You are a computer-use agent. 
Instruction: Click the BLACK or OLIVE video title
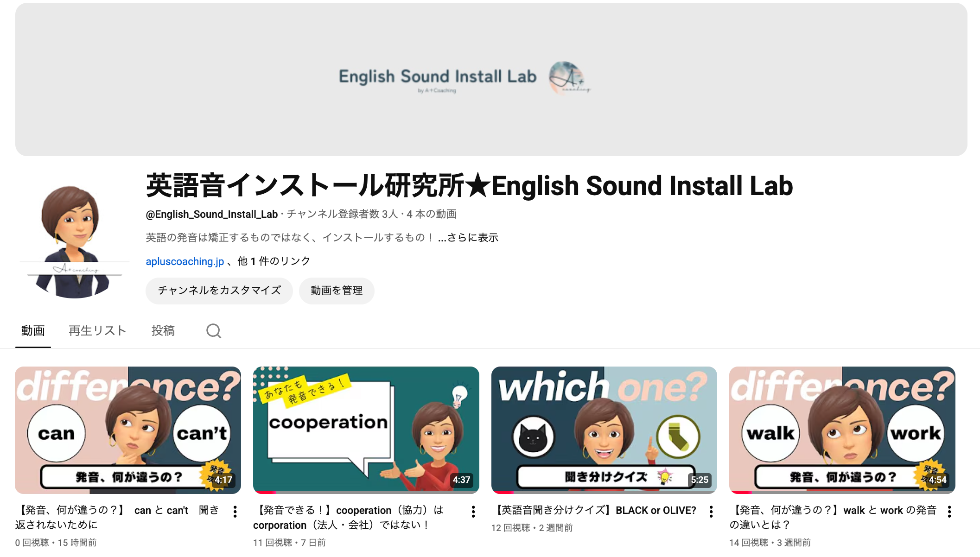[x=594, y=510]
